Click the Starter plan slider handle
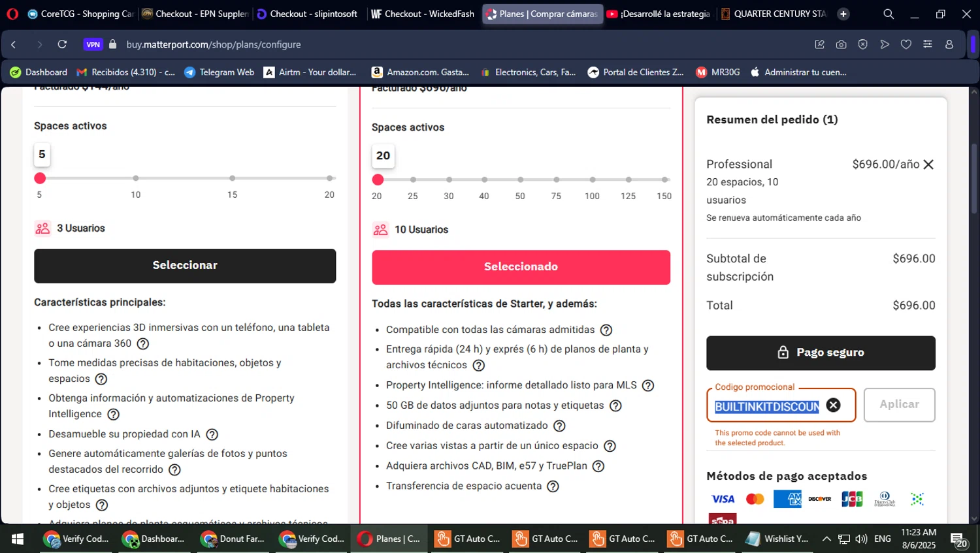 [x=40, y=178]
